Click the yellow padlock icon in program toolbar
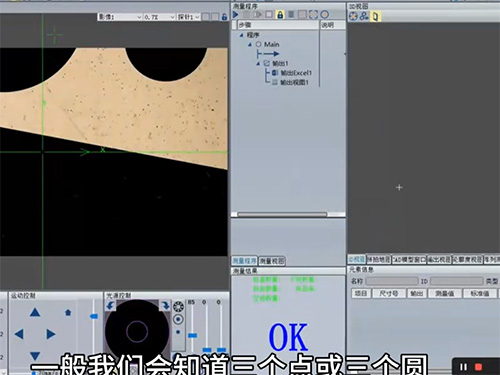The height and width of the screenshot is (375, 500). 280,15
